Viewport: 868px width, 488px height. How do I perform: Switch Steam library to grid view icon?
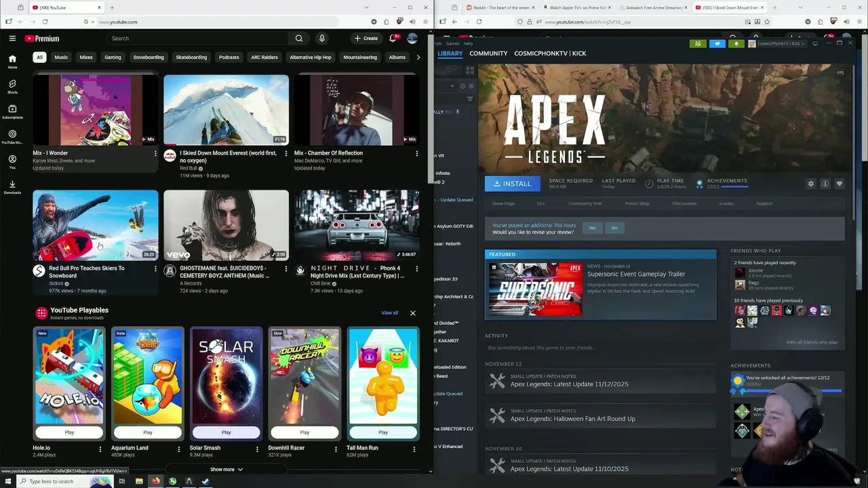(x=469, y=70)
